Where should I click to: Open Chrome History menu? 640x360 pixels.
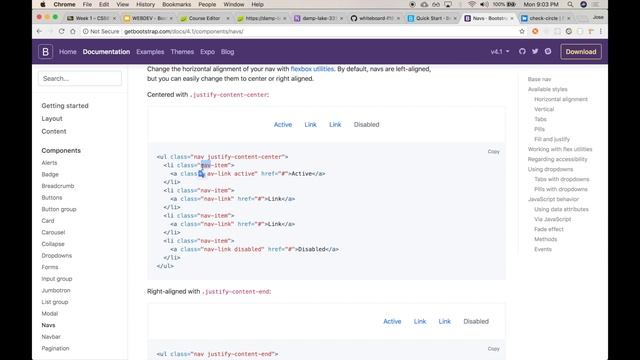pyautogui.click(x=145, y=4)
